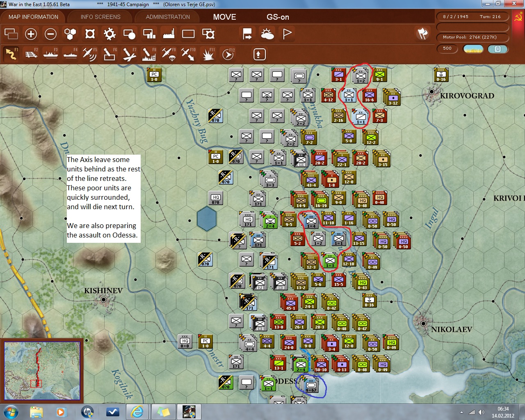This screenshot has width=525, height=420.
Task: Select the 1=4 Axis unit counter
Action: pyautogui.click(x=311, y=221)
